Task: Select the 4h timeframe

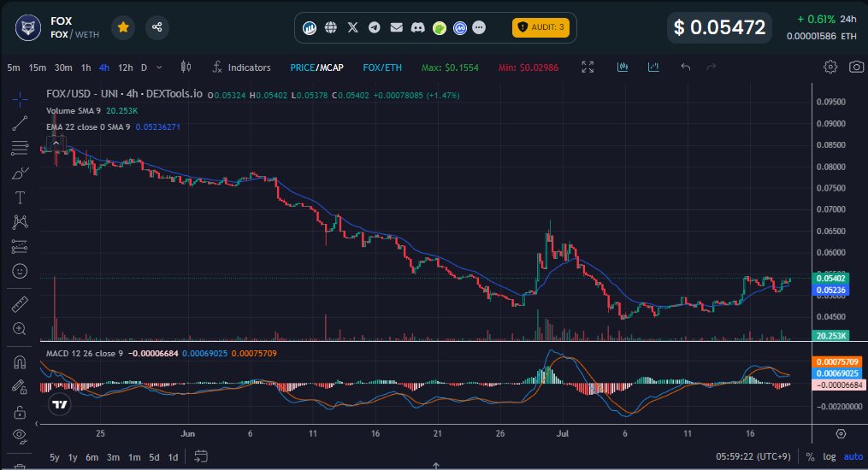Action: (104, 68)
